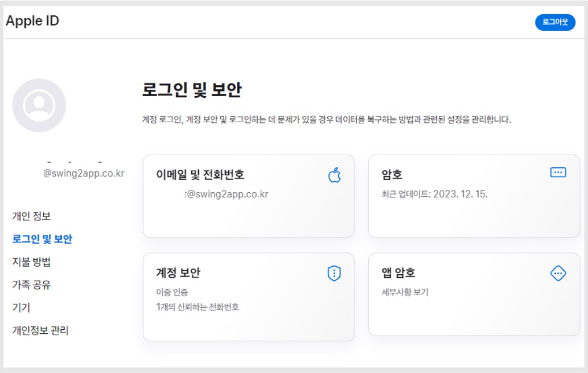Image resolution: width=588 pixels, height=373 pixels.
Task: Click the description paragraph under the heading
Action: coord(327,119)
